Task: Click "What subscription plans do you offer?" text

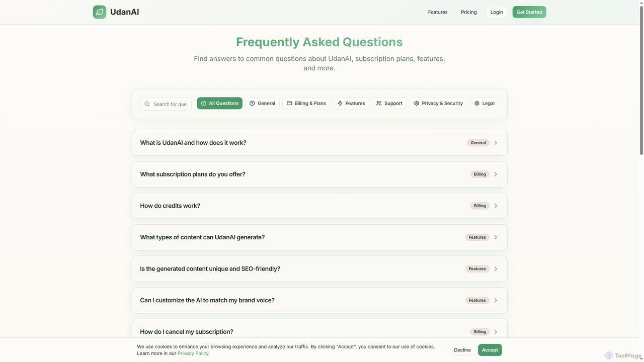Action: (193, 174)
